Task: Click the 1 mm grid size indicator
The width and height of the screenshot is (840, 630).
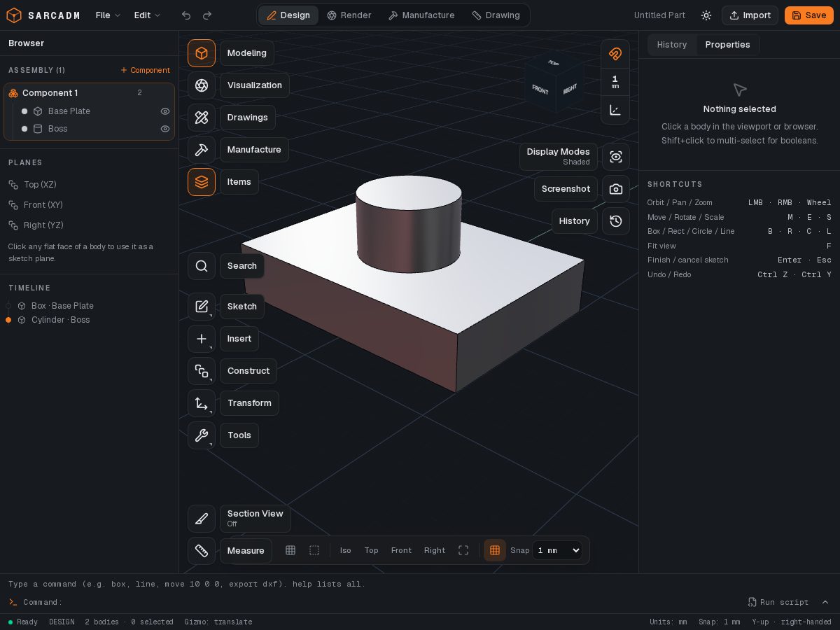Action: [x=615, y=82]
